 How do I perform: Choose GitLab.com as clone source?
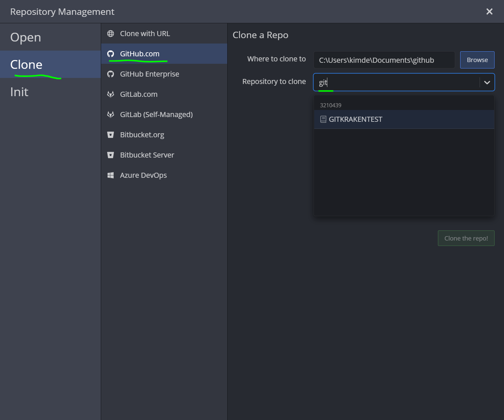click(x=164, y=94)
